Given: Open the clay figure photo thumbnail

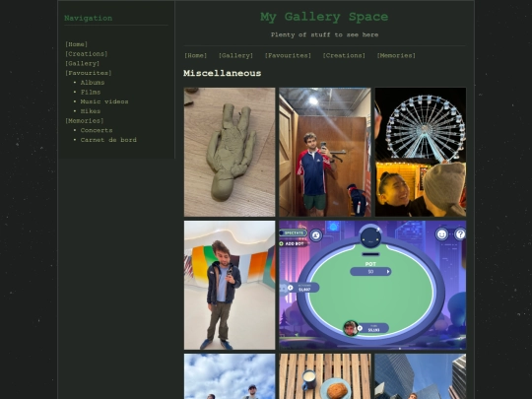Looking at the screenshot, I should coord(230,152).
